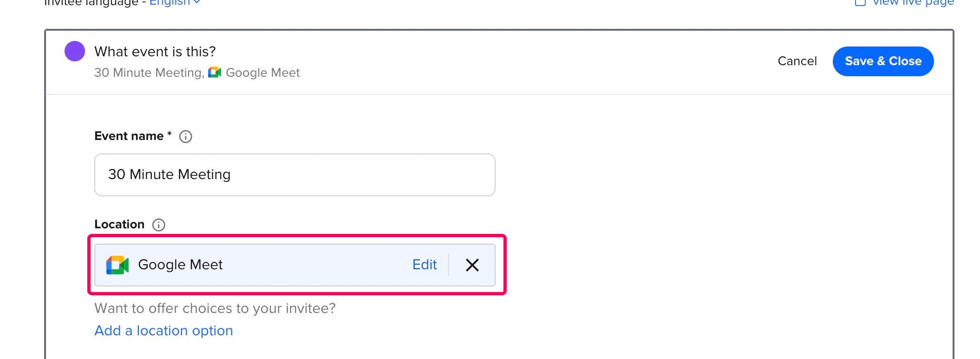Select the Google Meet location row text
The height and width of the screenshot is (359, 980).
coord(180,265)
